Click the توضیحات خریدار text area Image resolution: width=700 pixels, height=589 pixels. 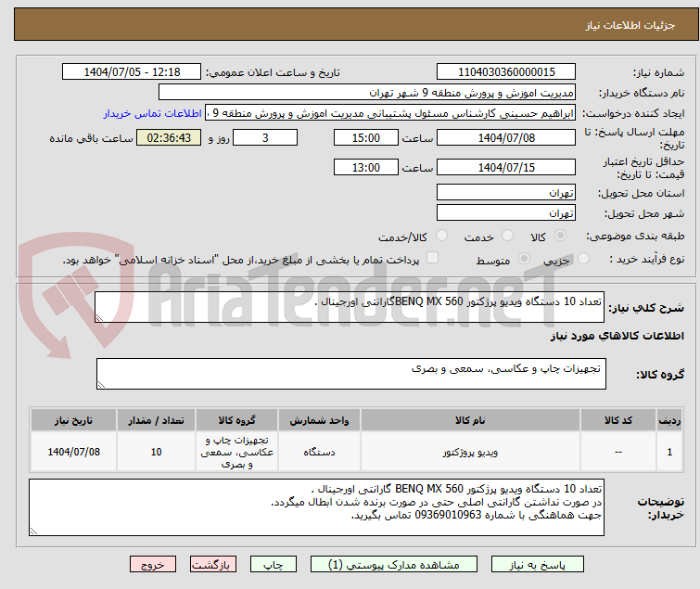pos(316,507)
